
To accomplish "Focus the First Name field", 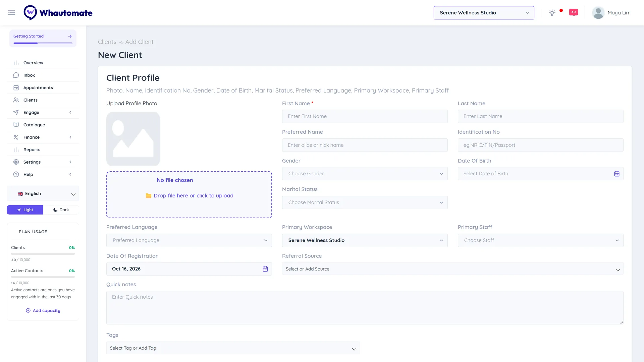I will pos(365,116).
